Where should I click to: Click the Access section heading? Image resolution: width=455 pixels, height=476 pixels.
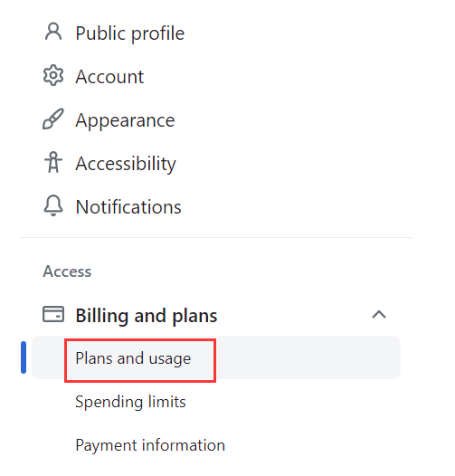click(67, 271)
